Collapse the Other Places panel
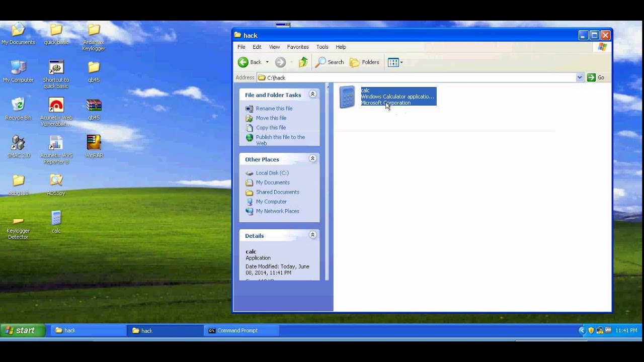This screenshot has width=644, height=362. click(312, 159)
